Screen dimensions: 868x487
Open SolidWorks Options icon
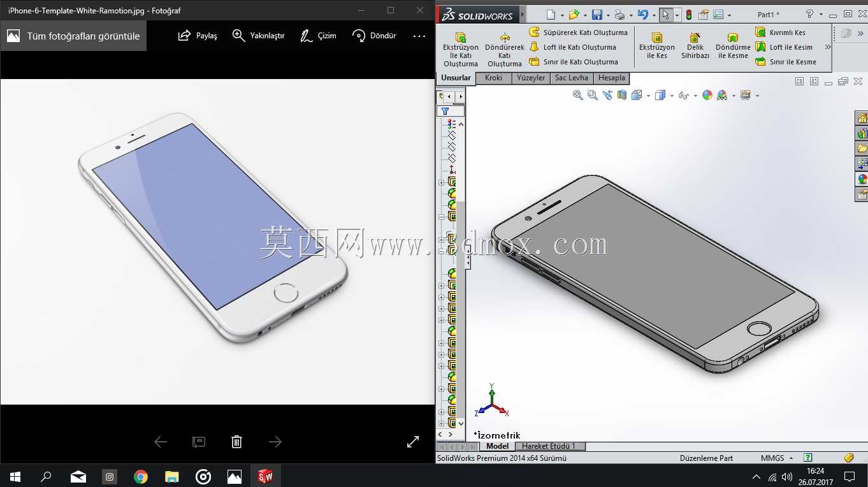[718, 15]
